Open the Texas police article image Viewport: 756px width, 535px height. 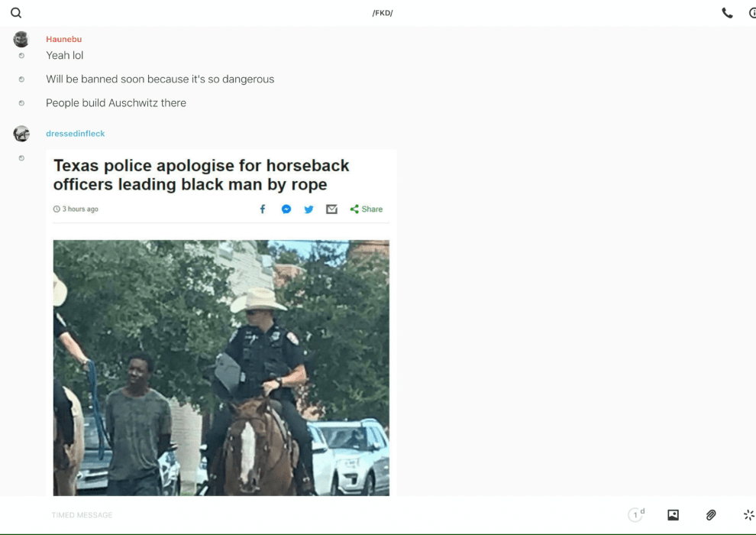pyautogui.click(x=221, y=367)
